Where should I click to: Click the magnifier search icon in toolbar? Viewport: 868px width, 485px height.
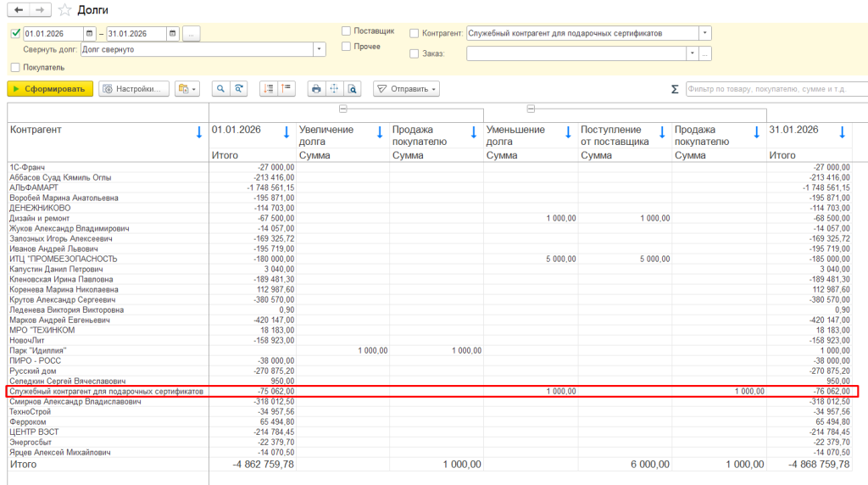[220, 88]
